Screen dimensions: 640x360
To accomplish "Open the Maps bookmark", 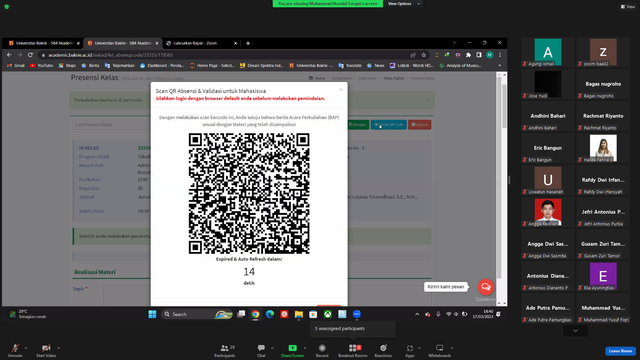I will 67,65.
